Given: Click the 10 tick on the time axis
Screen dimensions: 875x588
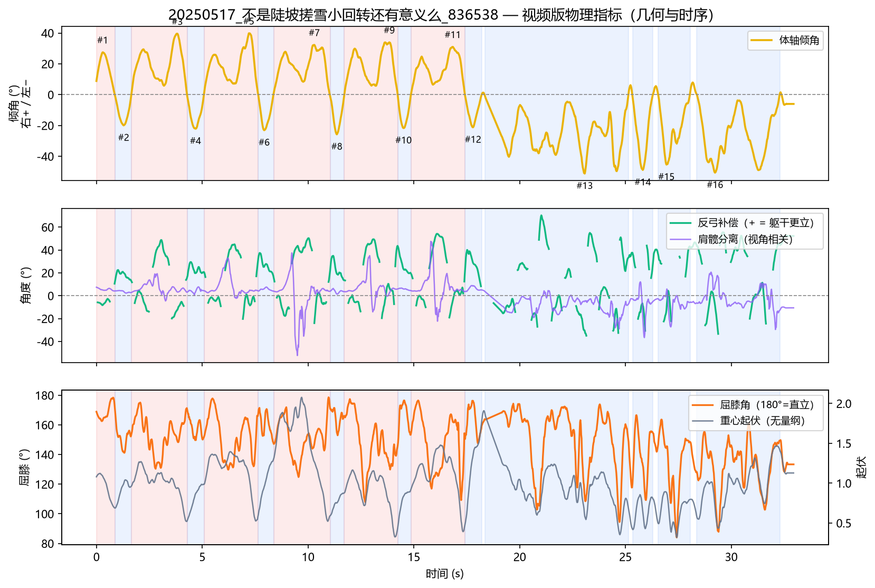Looking at the screenshot, I should [x=308, y=557].
